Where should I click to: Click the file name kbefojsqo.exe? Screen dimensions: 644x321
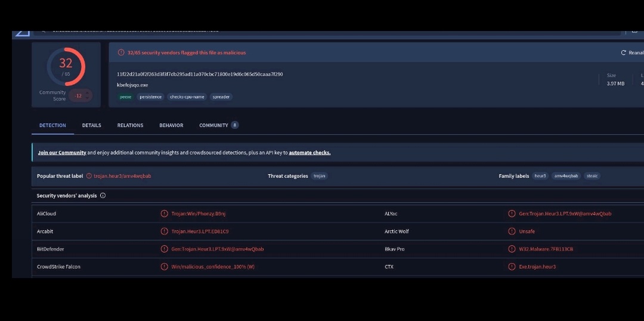click(x=132, y=85)
